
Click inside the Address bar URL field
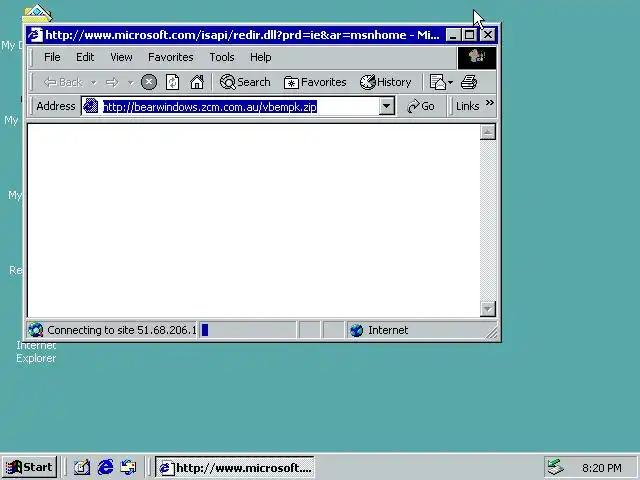pos(239,107)
